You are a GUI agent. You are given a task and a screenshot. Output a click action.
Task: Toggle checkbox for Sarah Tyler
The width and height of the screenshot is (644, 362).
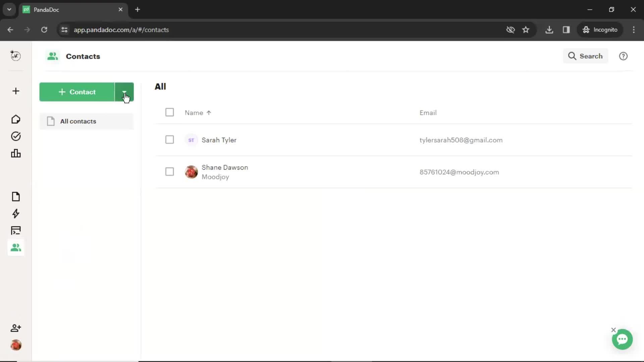click(x=170, y=140)
